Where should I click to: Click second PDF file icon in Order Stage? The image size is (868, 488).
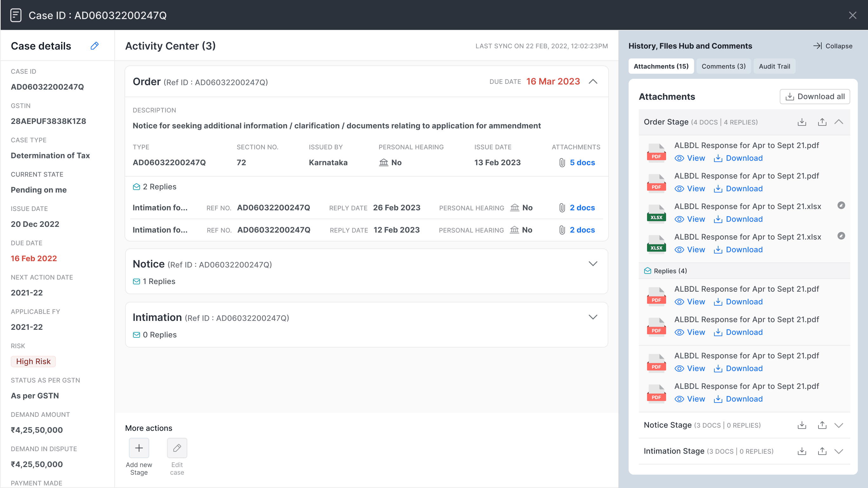(x=656, y=183)
